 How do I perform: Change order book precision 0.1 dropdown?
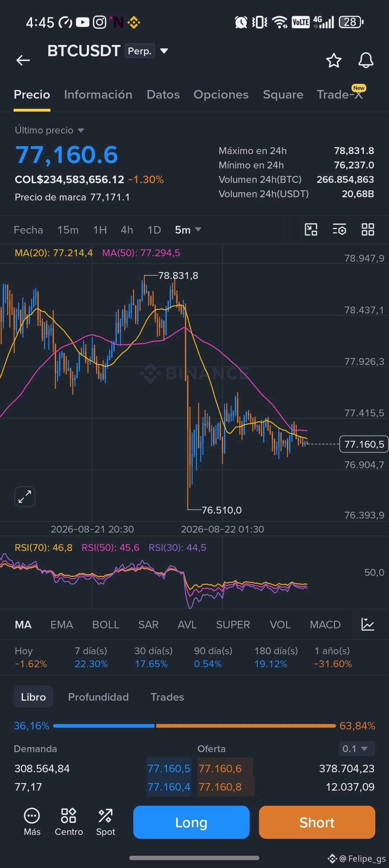[357, 749]
